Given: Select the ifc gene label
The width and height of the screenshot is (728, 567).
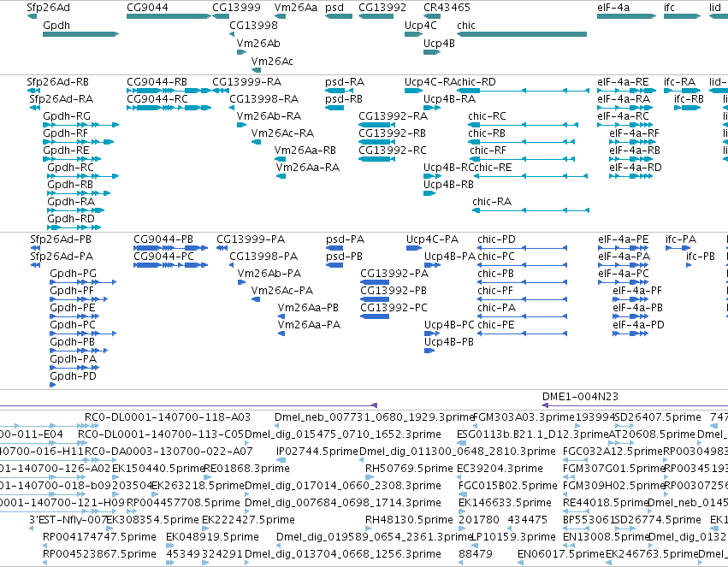Looking at the screenshot, I should click(669, 8).
